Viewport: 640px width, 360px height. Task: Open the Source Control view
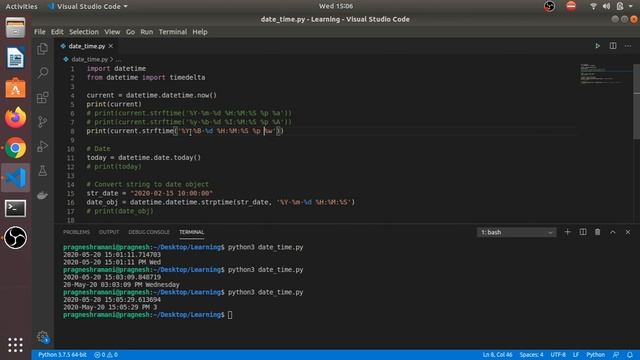pyautogui.click(x=42, y=122)
